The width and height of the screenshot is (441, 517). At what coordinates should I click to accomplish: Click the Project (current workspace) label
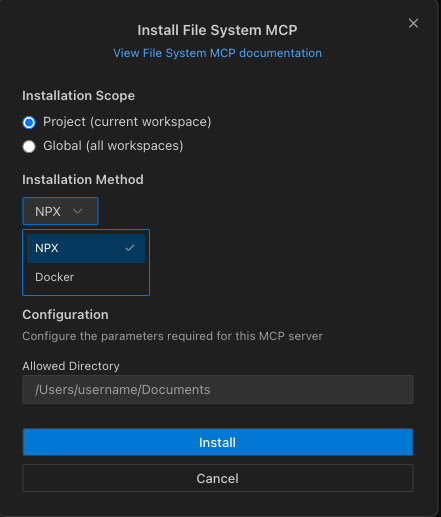pyautogui.click(x=127, y=122)
